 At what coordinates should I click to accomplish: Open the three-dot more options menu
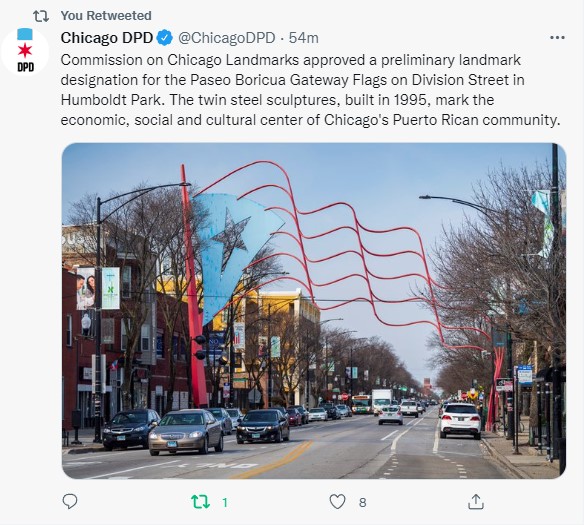[557, 38]
